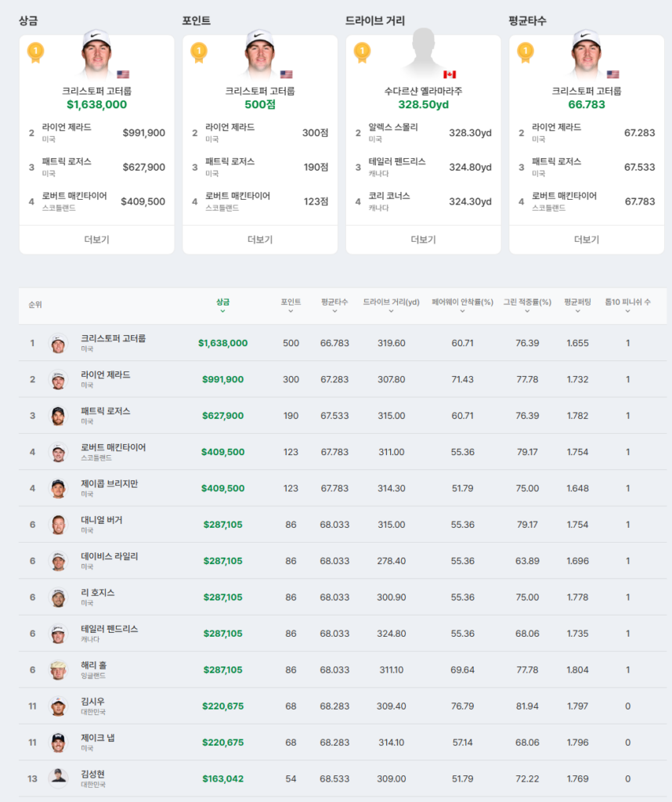Click the gold rank-1 medal in 포인트 card
The image size is (672, 802).
[199, 52]
